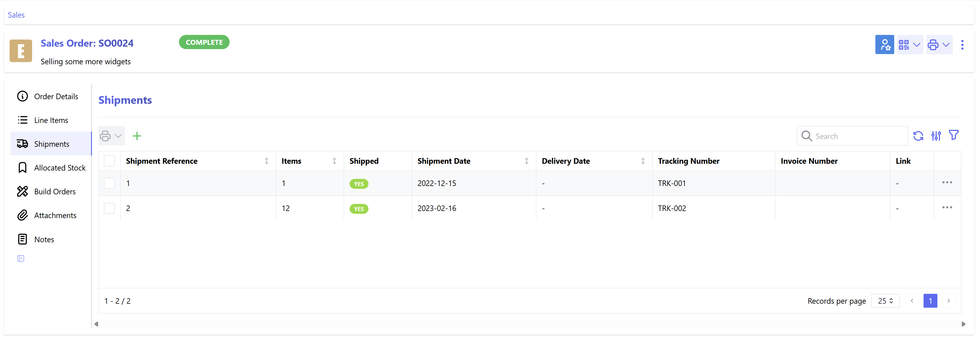980x342 pixels.
Task: Collapse the left sidebar panel
Action: [21, 258]
